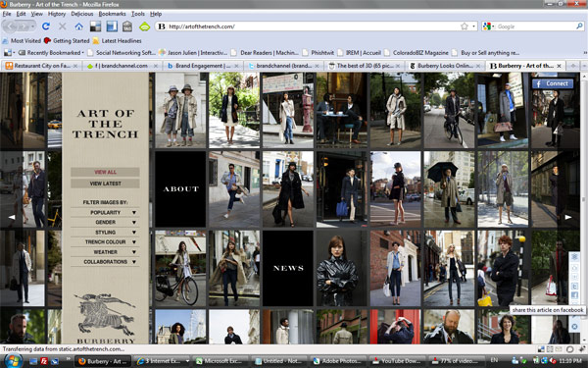Image resolution: width=588 pixels, height=368 pixels.
Task: Open the History menu
Action: 57,14
